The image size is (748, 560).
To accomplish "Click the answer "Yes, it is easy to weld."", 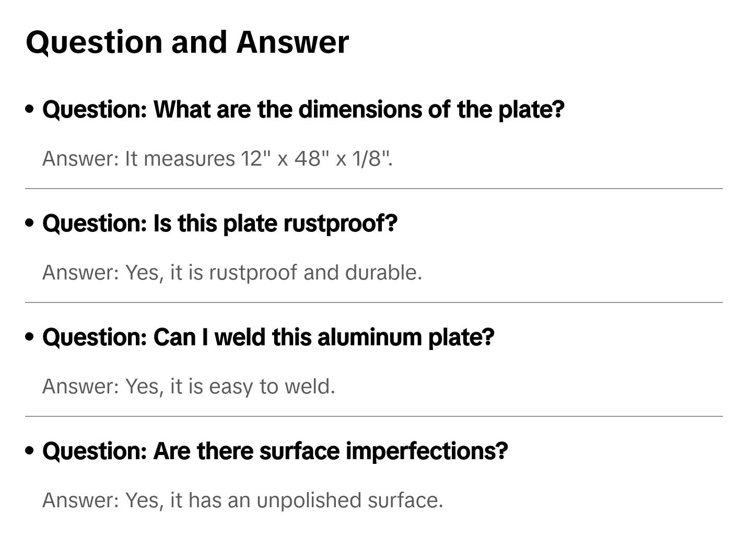I will [189, 387].
